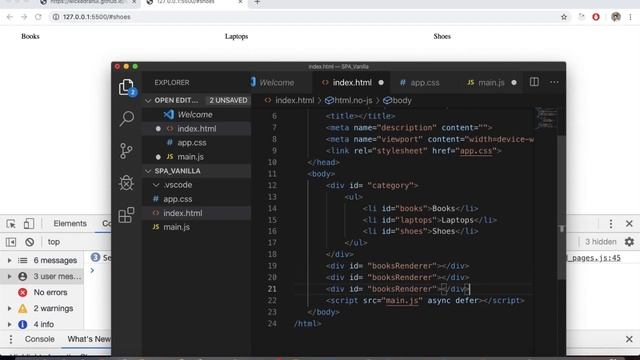Screen dimensions: 640x360
Task: Open the DevTools console settings gear
Action: [x=629, y=242]
